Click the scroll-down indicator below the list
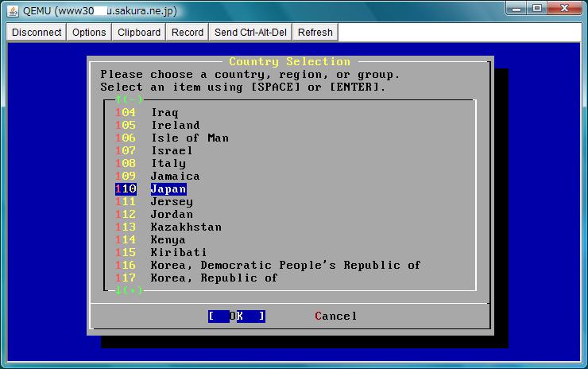Screen dimensions: 588x369 click(x=129, y=291)
